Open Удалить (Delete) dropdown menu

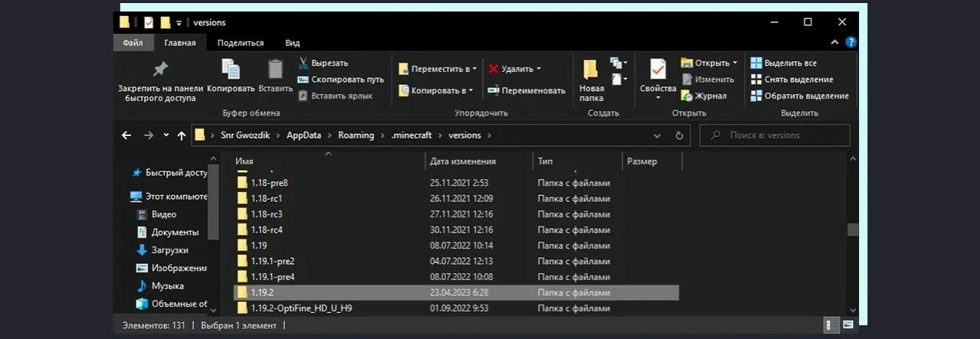click(x=515, y=68)
